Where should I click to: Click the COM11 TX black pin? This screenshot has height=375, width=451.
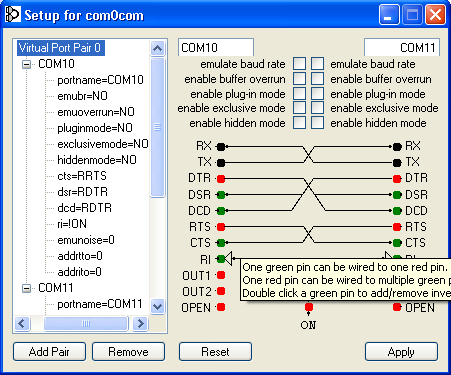pos(397,163)
